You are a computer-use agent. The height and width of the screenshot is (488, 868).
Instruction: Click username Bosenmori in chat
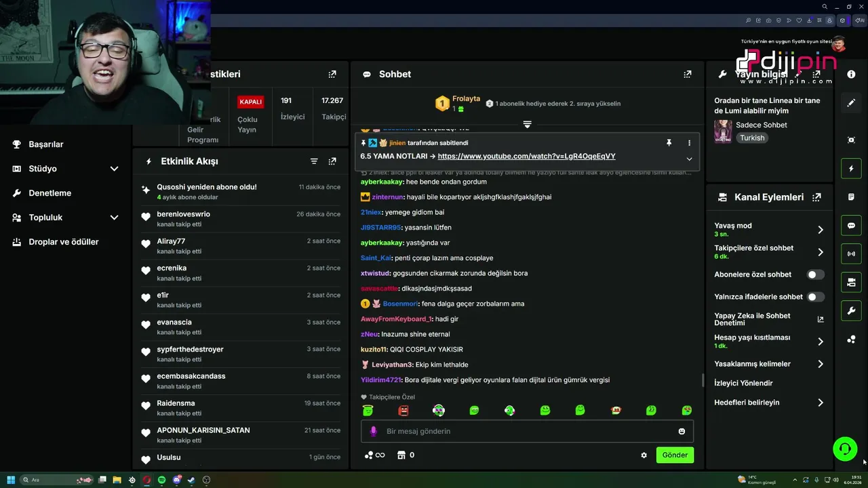coord(401,304)
